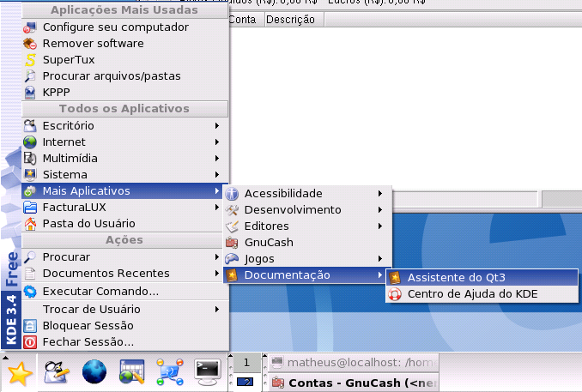Click Pasta do Usuário label
Image resolution: width=582 pixels, height=392 pixels.
pyautogui.click(x=88, y=224)
